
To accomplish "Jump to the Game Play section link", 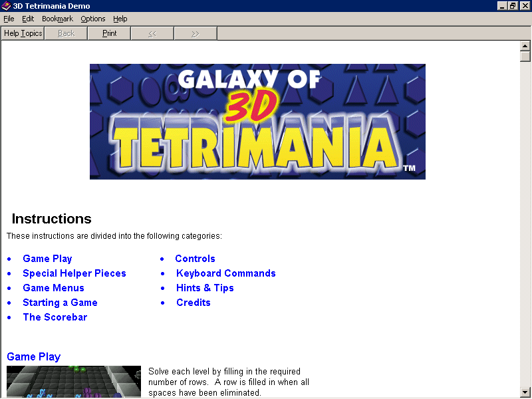I will [47, 259].
